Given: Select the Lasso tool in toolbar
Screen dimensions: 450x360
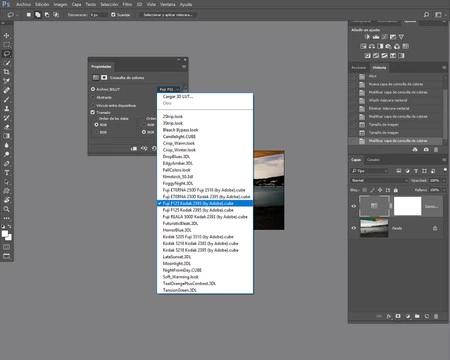Looking at the screenshot, I should [6, 54].
